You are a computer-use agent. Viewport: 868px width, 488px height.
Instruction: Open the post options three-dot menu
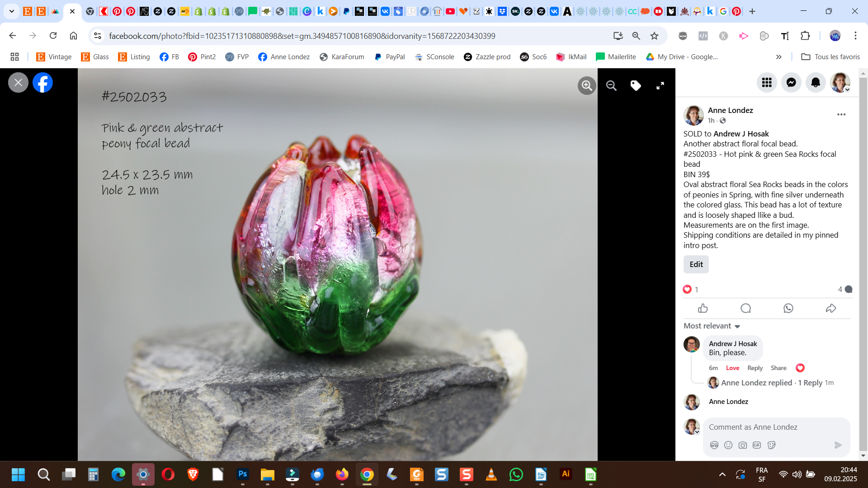pos(841,114)
